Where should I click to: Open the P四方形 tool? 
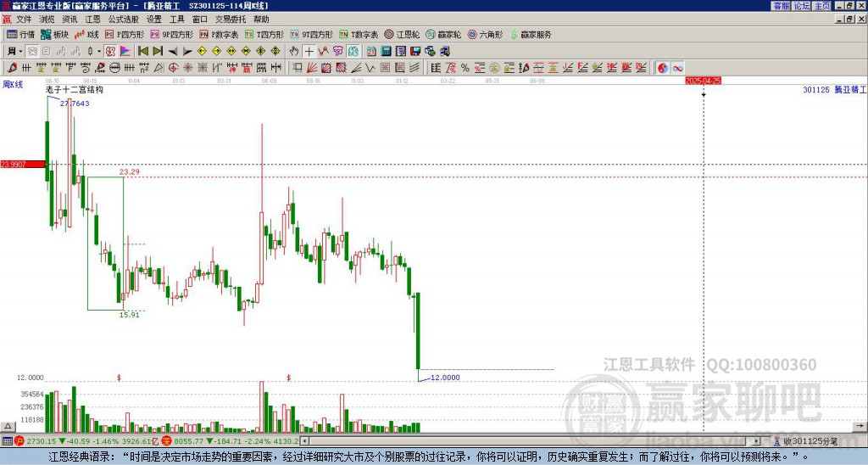coord(125,34)
